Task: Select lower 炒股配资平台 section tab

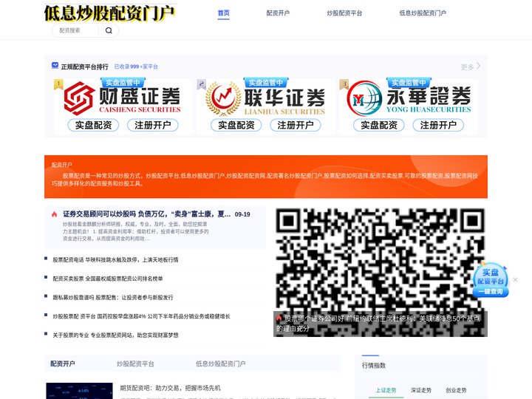Action: point(135,364)
